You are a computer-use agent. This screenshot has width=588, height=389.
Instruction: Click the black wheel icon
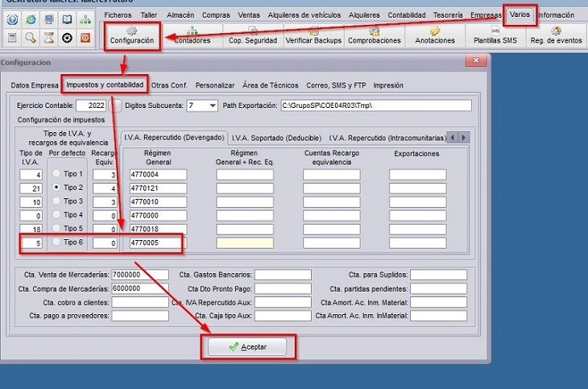tap(67, 38)
